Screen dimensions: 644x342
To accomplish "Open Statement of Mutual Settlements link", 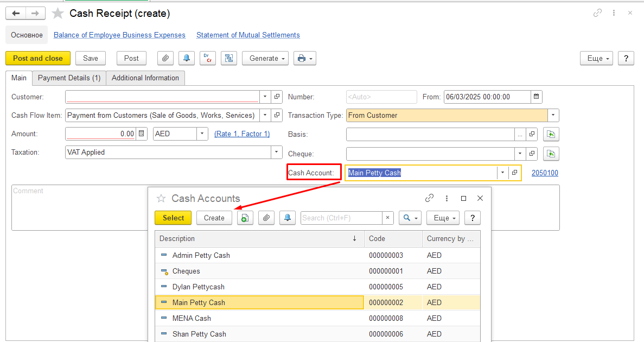I will [x=248, y=35].
